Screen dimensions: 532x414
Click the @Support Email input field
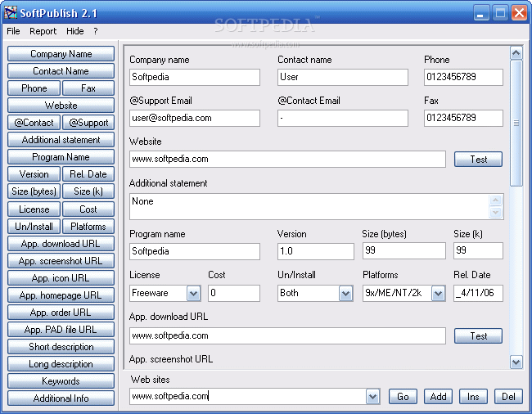coord(195,118)
